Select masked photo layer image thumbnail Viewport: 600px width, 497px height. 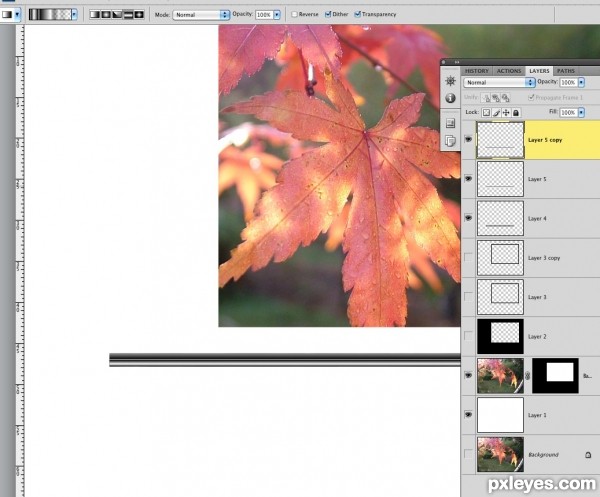click(x=500, y=376)
